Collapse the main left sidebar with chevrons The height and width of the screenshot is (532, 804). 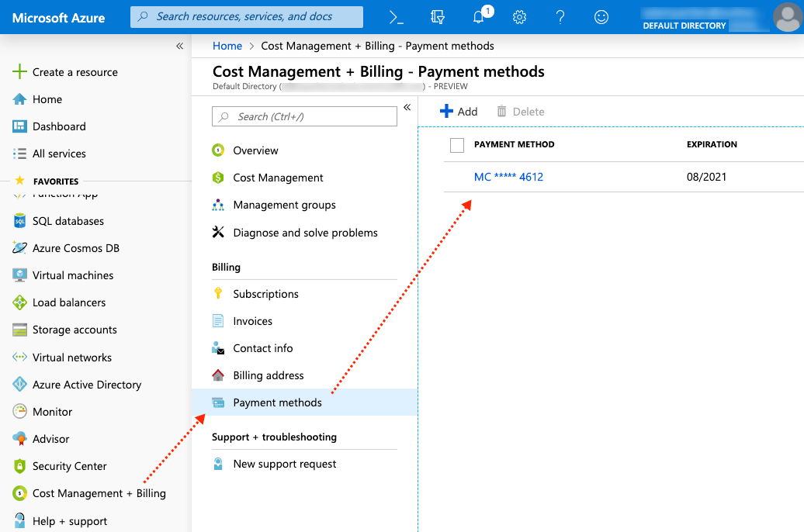[179, 46]
